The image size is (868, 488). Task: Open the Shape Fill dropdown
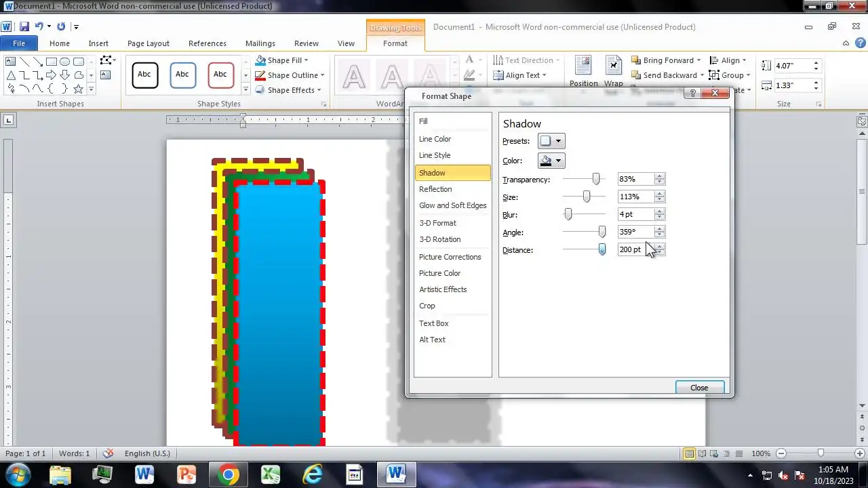pyautogui.click(x=281, y=60)
